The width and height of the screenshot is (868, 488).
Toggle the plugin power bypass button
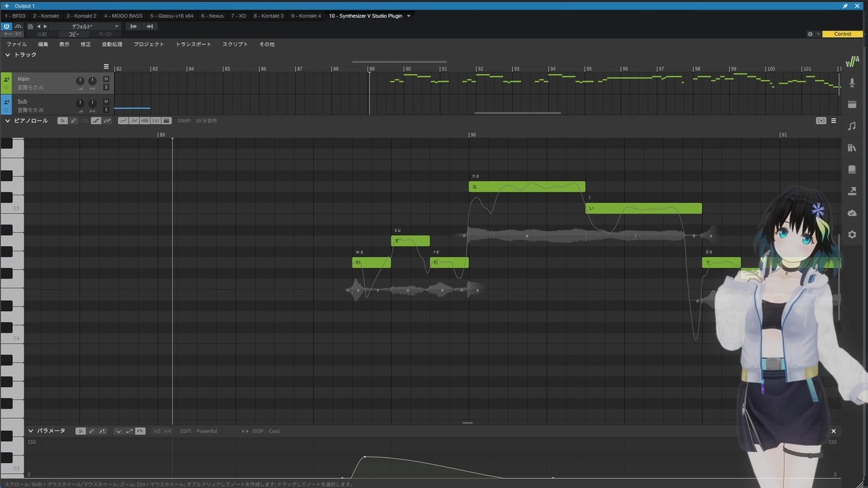(x=7, y=26)
